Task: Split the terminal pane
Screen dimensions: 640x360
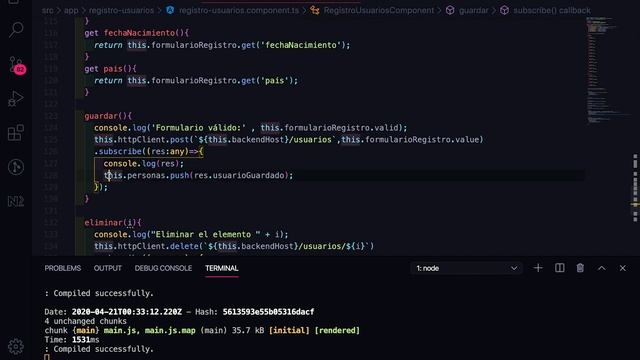Action: click(560, 268)
